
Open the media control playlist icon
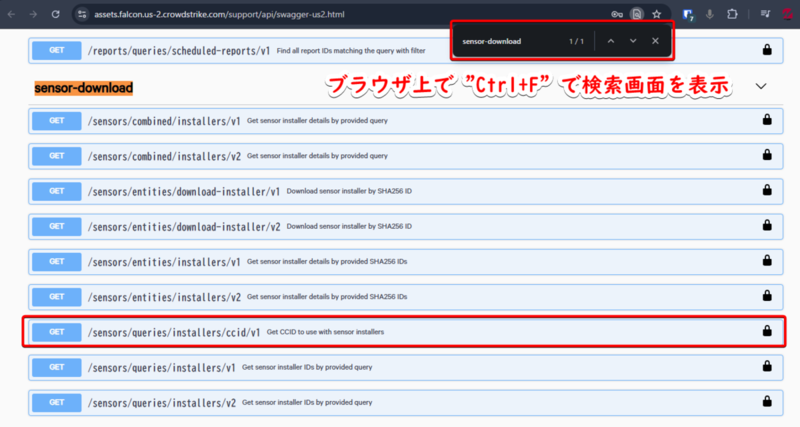pyautogui.click(x=765, y=14)
